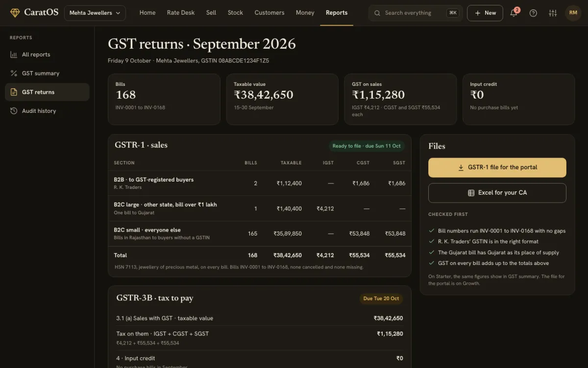588x368 pixels.
Task: Click the IGST column header
Action: coord(328,163)
